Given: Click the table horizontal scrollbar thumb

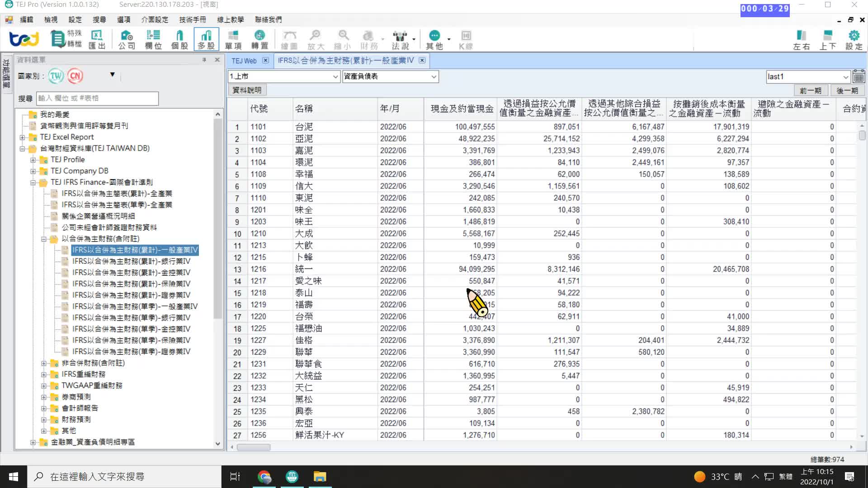Looking at the screenshot, I should tap(254, 447).
